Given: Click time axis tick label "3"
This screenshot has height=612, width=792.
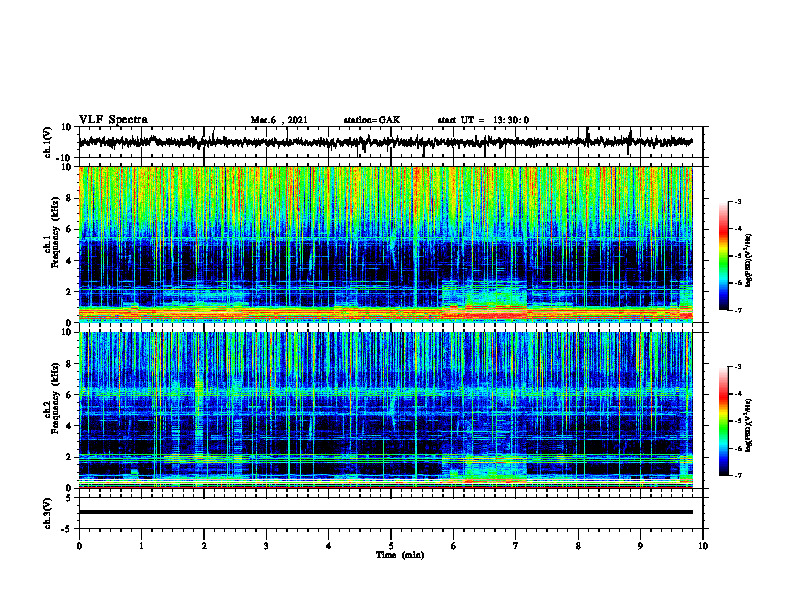Looking at the screenshot, I should [266, 546].
